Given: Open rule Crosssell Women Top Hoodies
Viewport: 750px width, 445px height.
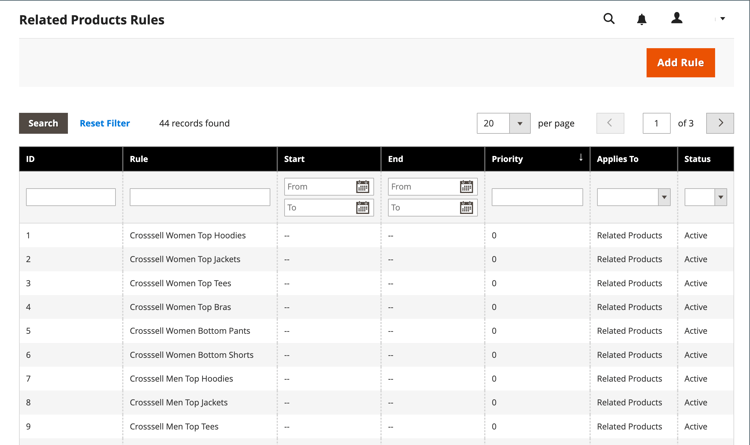Looking at the screenshot, I should coord(188,235).
